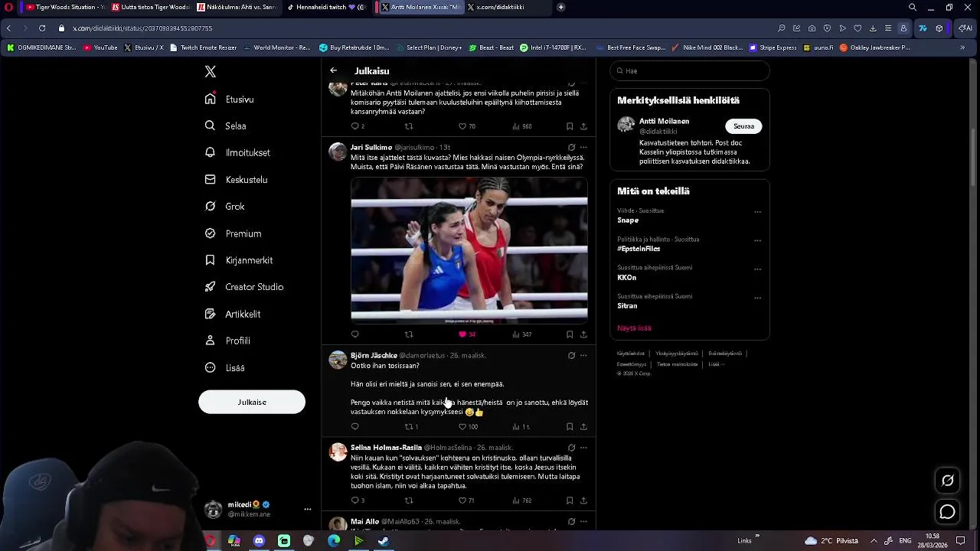Like Selina Holmas-Rasila's reply with 71 likes
This screenshot has width=980, height=551.
tap(466, 500)
